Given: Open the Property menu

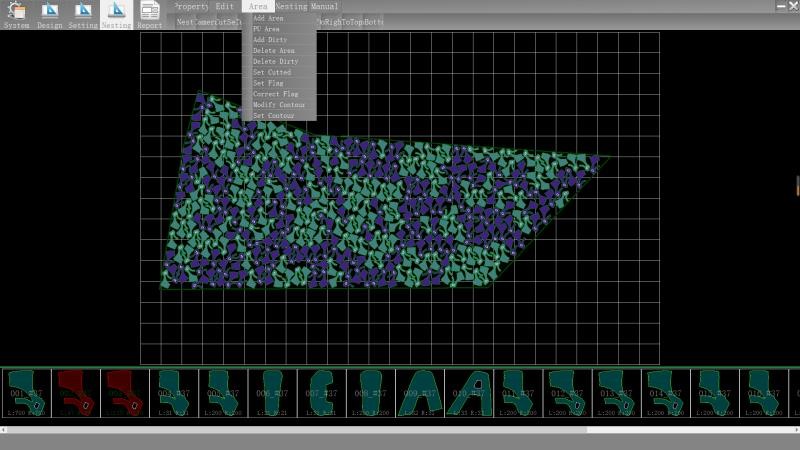Looking at the screenshot, I should (x=191, y=6).
